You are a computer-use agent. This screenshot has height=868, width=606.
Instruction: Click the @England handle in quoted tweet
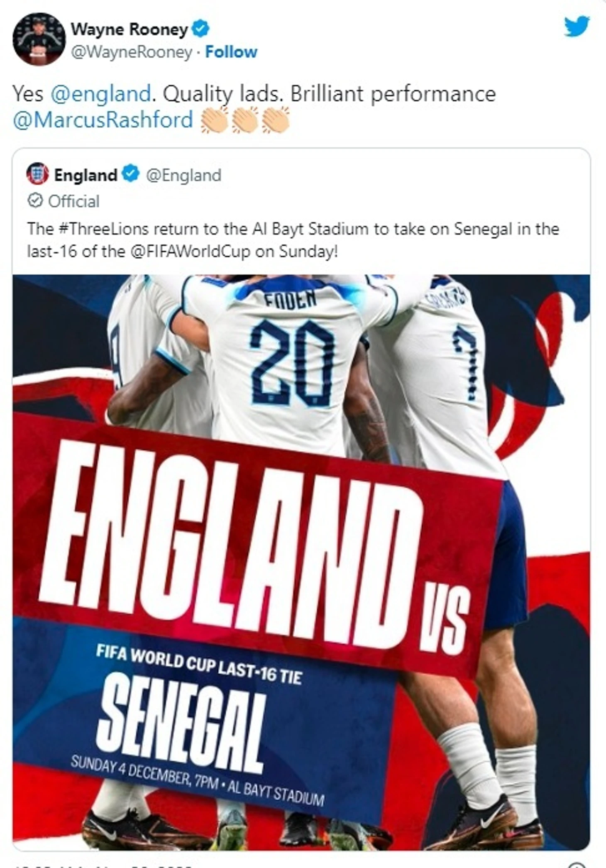(x=183, y=175)
